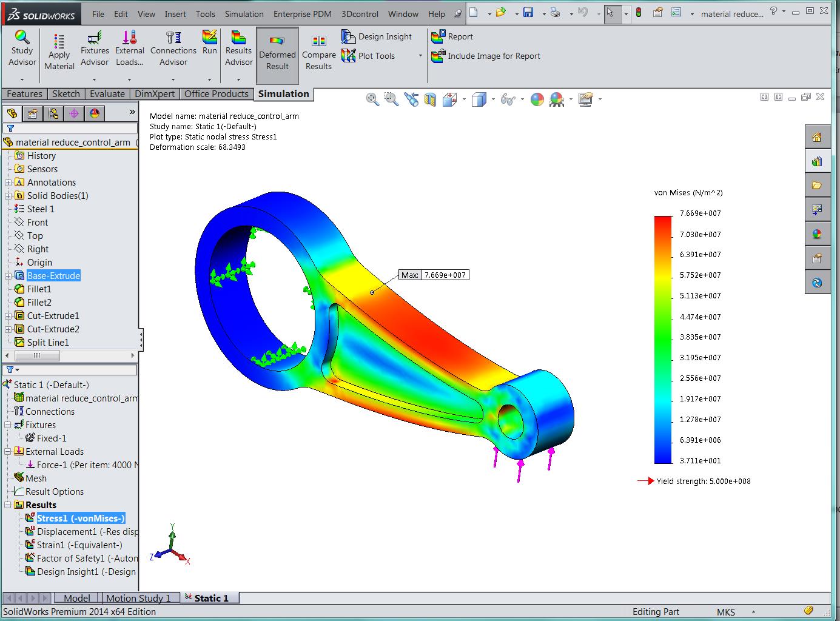Viewport: 840px width, 621px height.
Task: Open the Section View tool
Action: 430,99
